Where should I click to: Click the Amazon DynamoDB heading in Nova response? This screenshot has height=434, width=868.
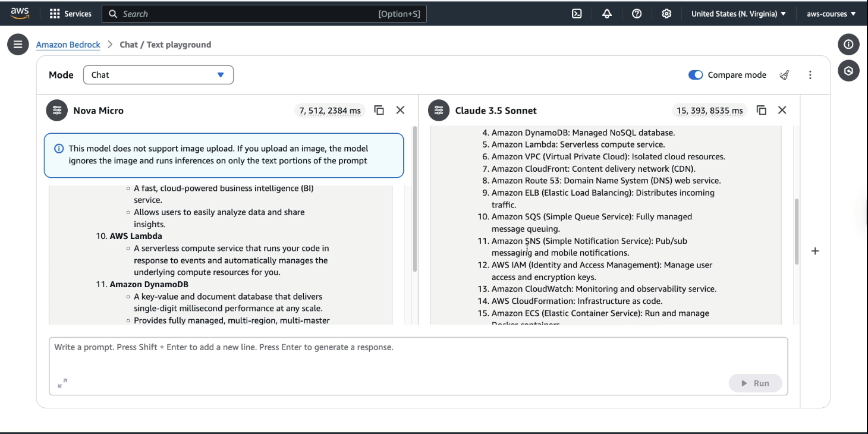coord(149,284)
